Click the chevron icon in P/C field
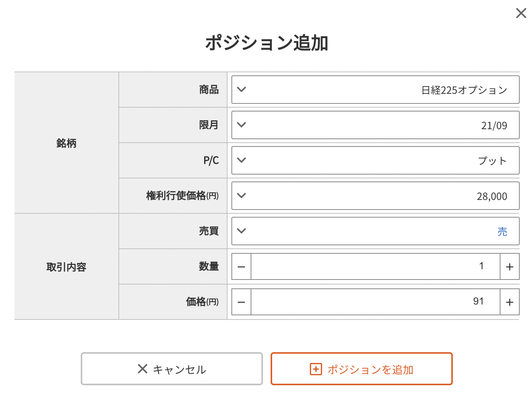 click(241, 160)
